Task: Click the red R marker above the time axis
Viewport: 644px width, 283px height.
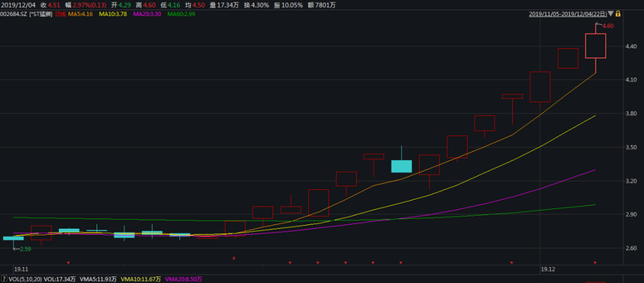Action: coord(234,259)
